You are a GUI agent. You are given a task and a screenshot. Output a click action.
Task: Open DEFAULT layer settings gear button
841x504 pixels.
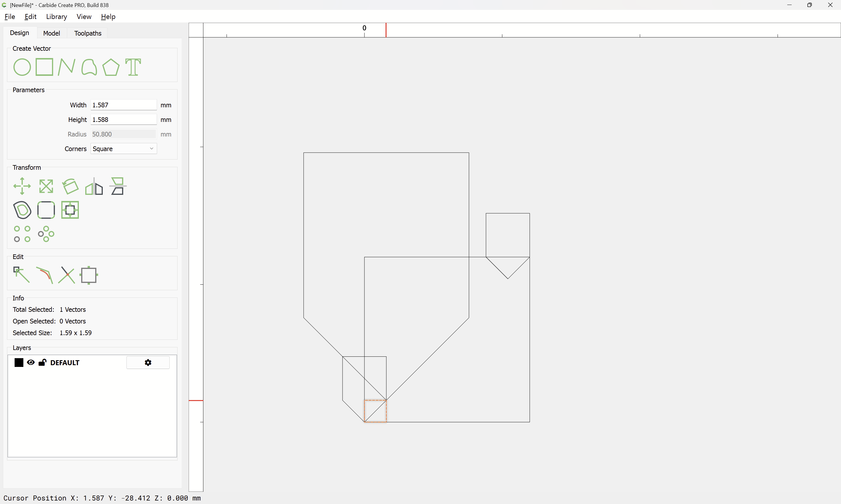click(x=148, y=362)
